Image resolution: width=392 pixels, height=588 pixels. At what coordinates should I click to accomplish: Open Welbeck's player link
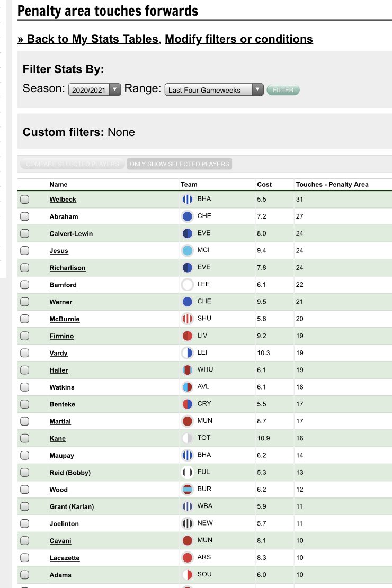click(63, 200)
